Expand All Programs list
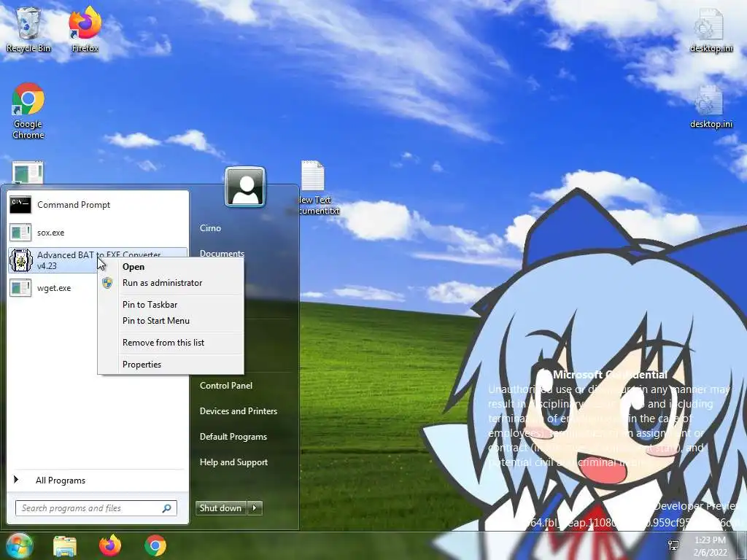 tap(61, 481)
